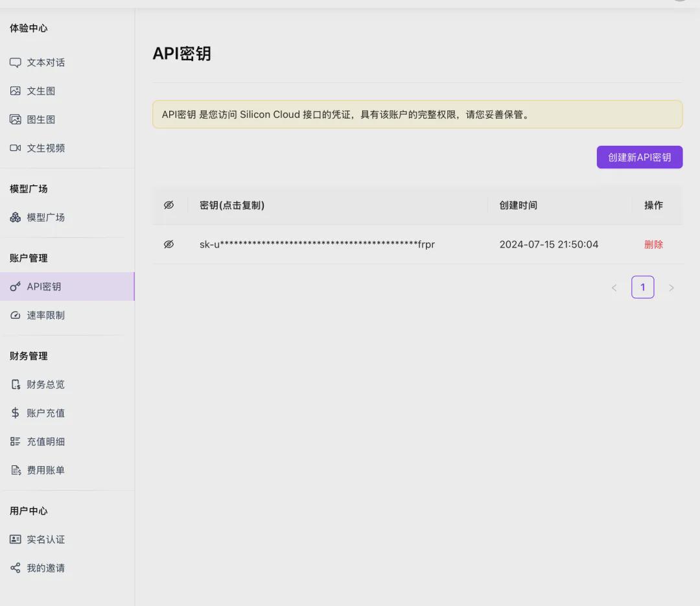700x606 pixels.
Task: Click the 账户充值 dollar icon
Action: pyautogui.click(x=16, y=414)
